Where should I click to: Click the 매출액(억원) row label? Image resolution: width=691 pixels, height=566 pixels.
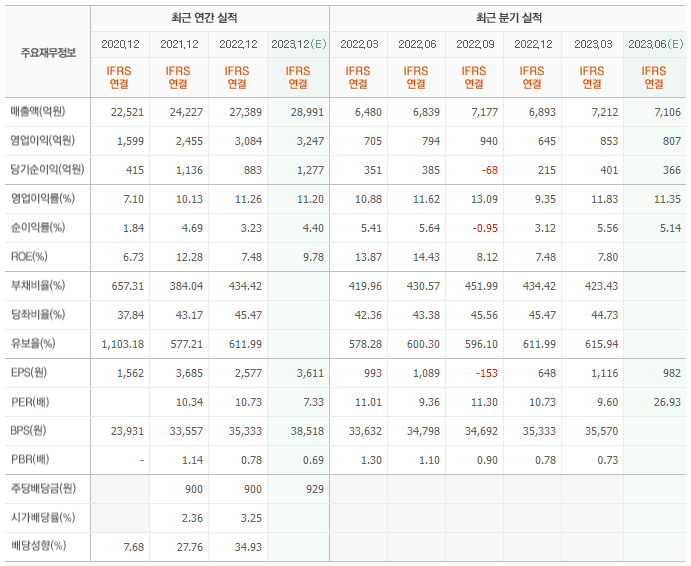(38, 112)
